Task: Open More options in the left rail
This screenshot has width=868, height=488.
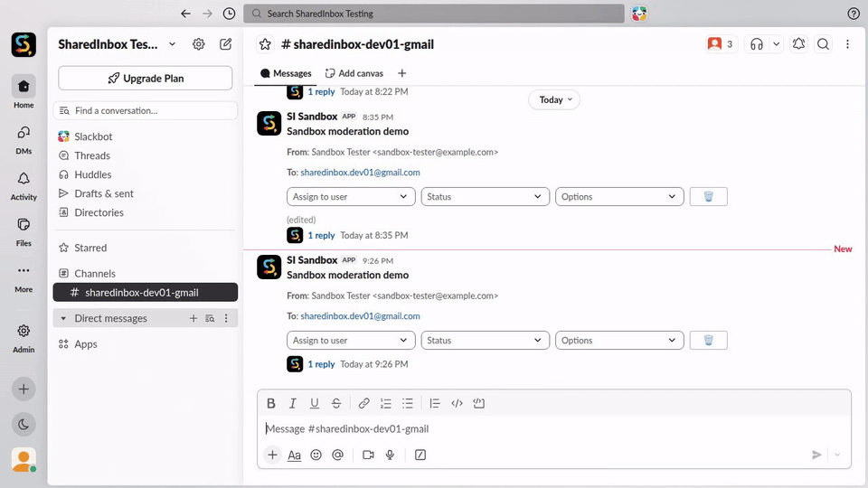Action: coord(24,277)
